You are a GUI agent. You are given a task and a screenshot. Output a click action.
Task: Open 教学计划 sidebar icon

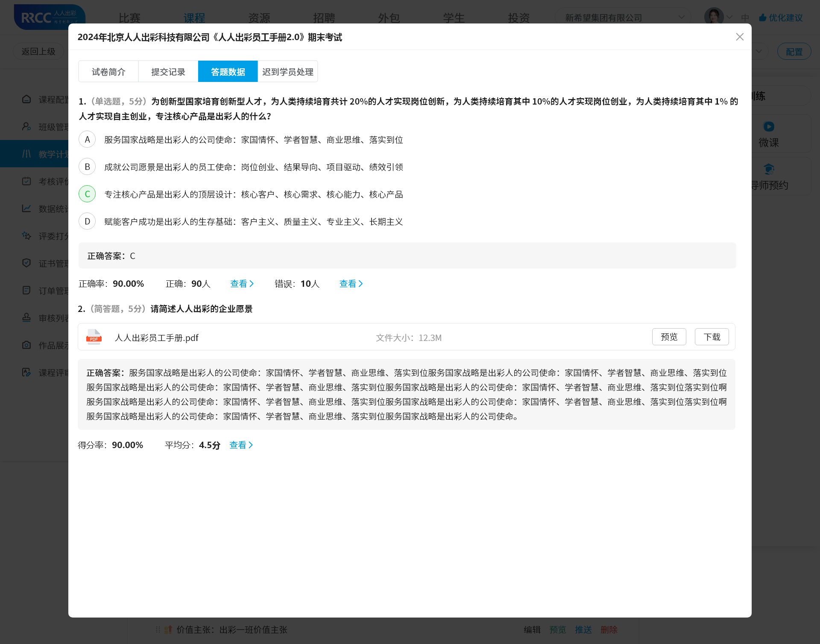[26, 154]
